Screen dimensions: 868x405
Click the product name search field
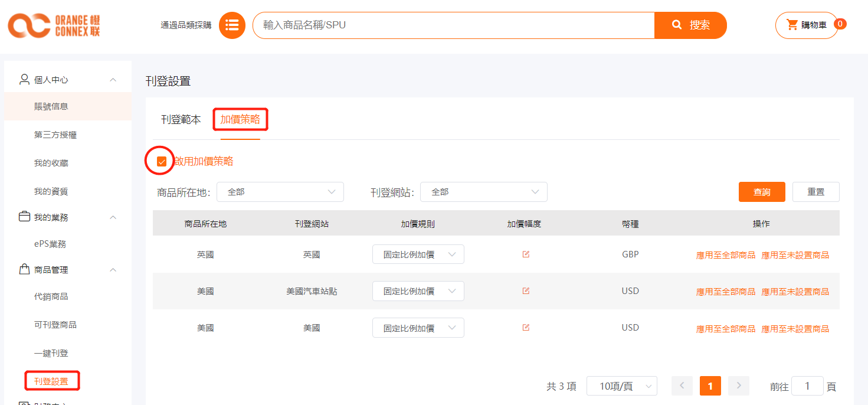click(453, 25)
